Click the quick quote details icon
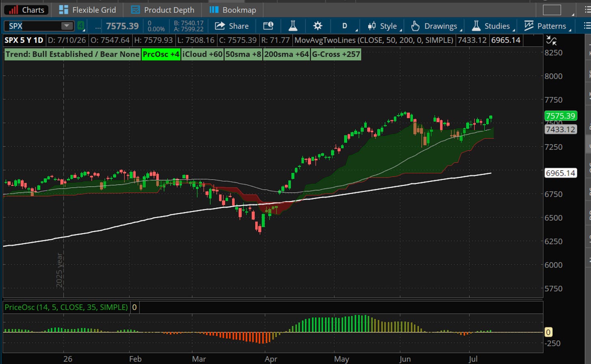 pos(268,26)
